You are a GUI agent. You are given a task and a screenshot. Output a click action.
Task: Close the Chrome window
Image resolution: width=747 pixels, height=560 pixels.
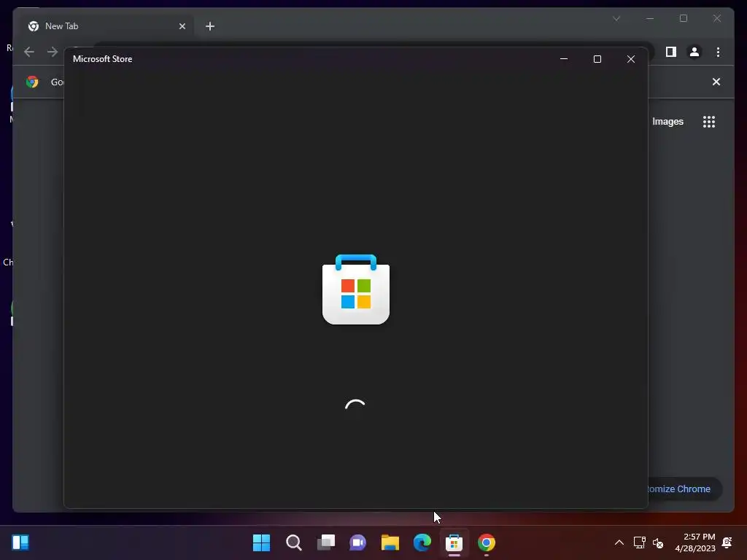pyautogui.click(x=717, y=18)
